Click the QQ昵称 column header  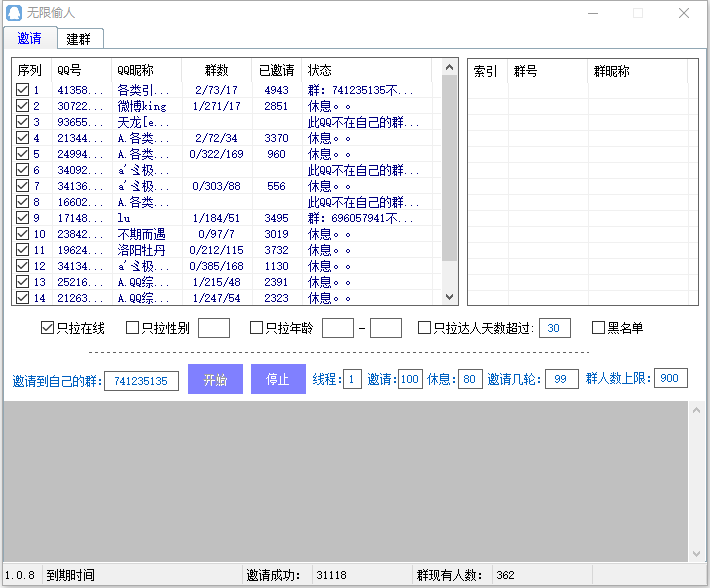tap(146, 70)
